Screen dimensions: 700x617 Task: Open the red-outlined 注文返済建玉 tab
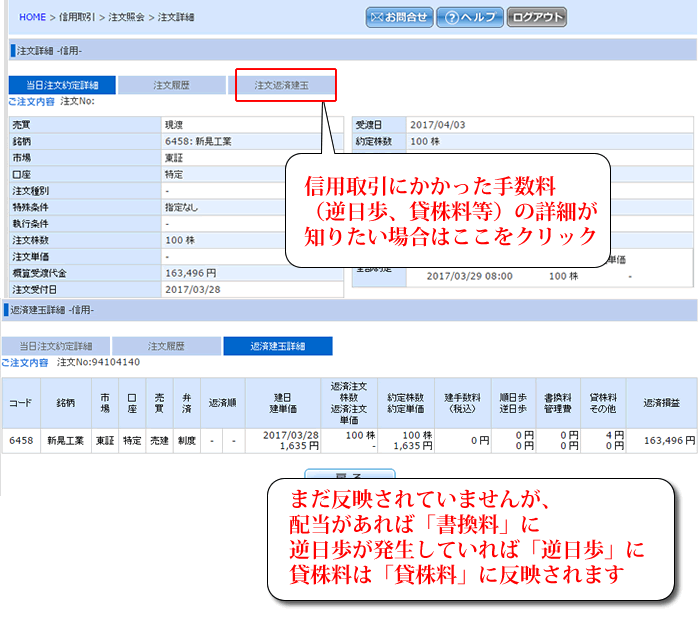tap(285, 85)
